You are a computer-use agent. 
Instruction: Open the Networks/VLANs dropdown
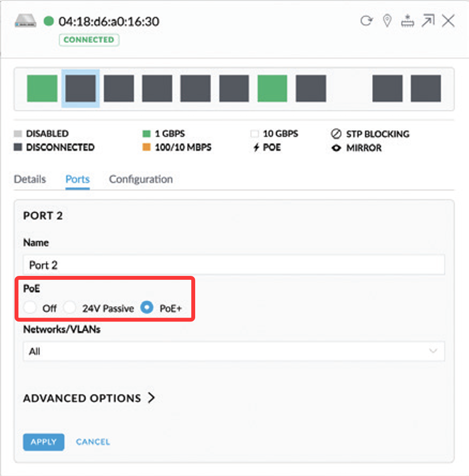click(x=234, y=351)
